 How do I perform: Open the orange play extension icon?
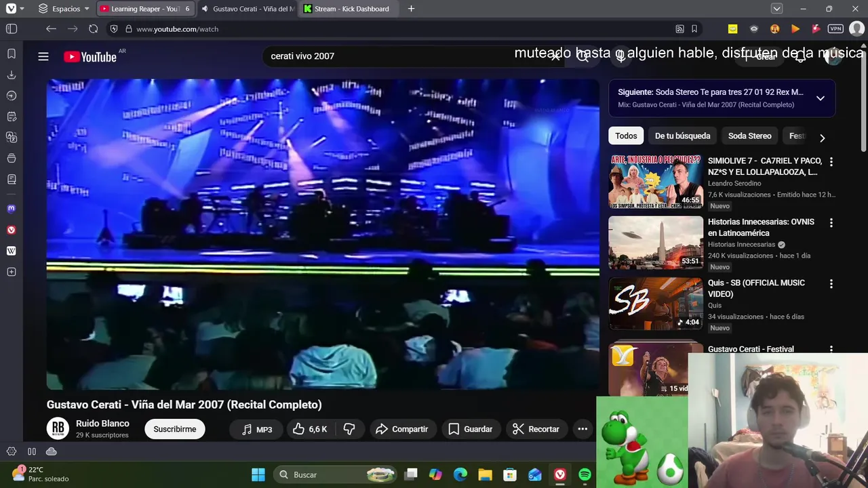coord(795,29)
